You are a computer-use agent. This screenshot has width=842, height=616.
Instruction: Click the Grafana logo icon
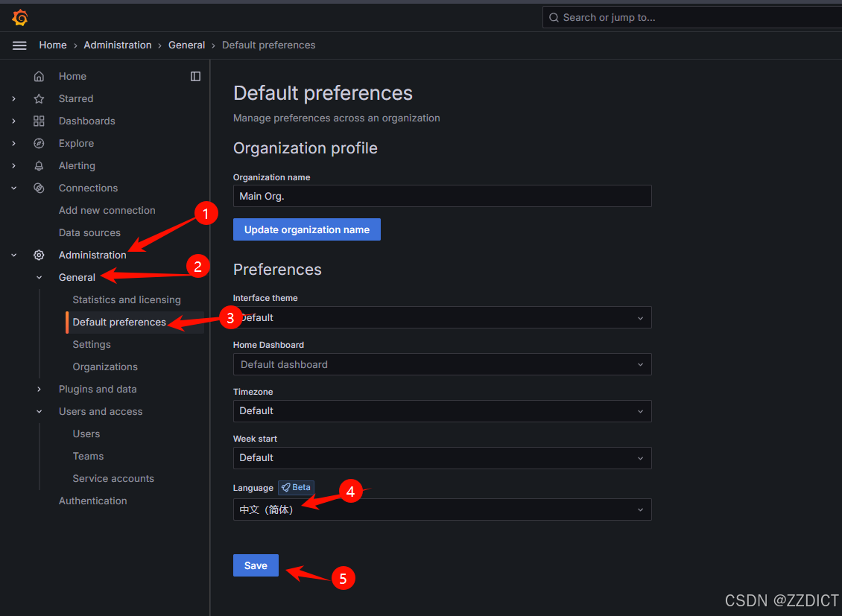pyautogui.click(x=20, y=18)
